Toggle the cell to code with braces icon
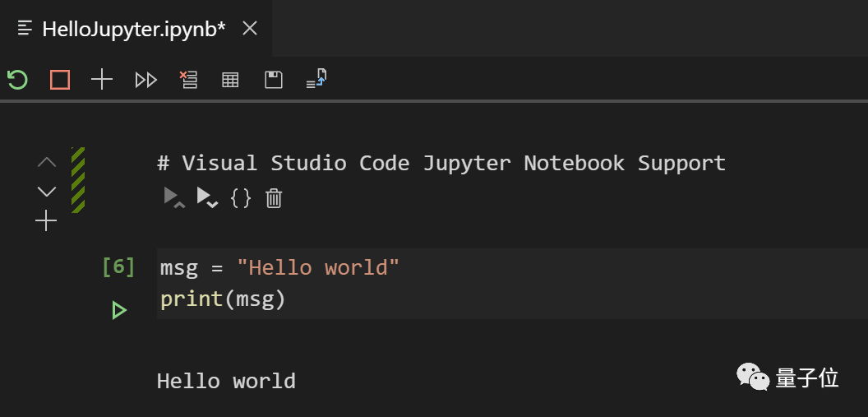The height and width of the screenshot is (417, 868). [240, 198]
